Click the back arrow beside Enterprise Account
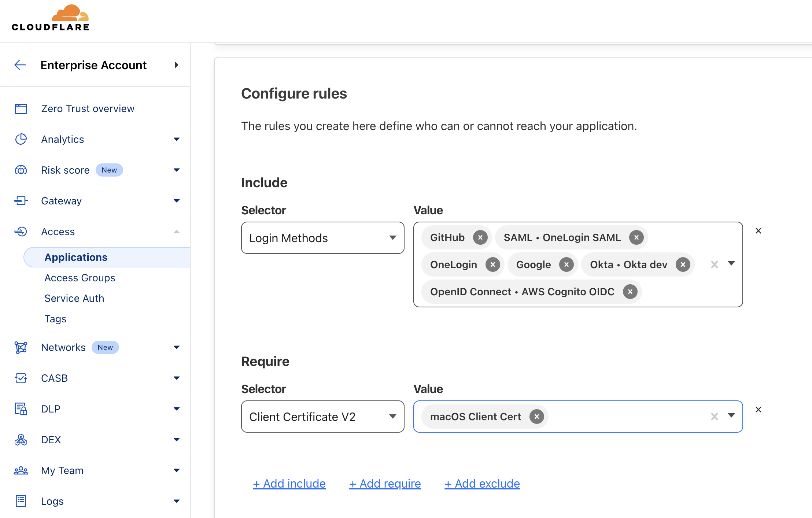Image resolution: width=812 pixels, height=518 pixels. (20, 65)
